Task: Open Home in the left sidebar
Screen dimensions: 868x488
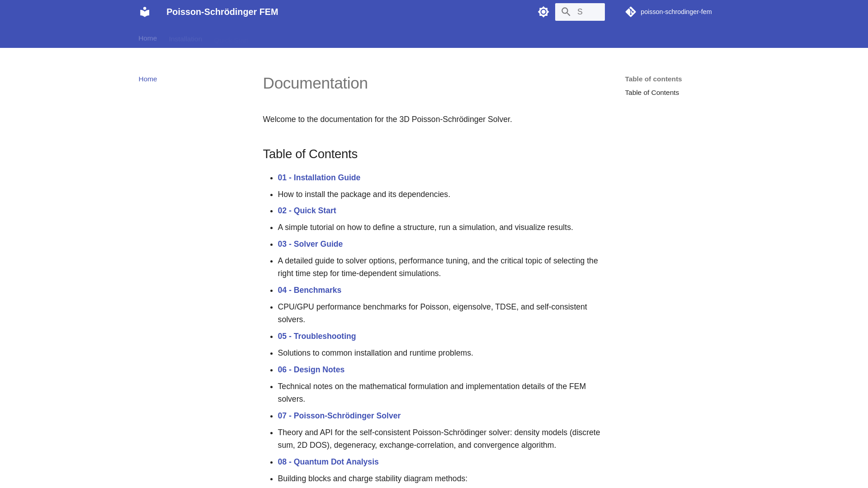Action: (x=148, y=79)
